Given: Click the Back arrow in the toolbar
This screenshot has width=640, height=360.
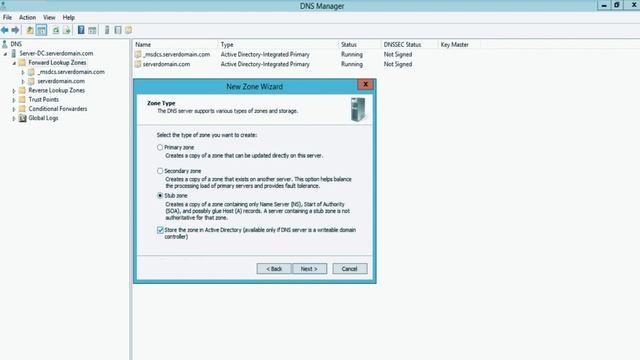Looking at the screenshot, I should tap(5, 30).
